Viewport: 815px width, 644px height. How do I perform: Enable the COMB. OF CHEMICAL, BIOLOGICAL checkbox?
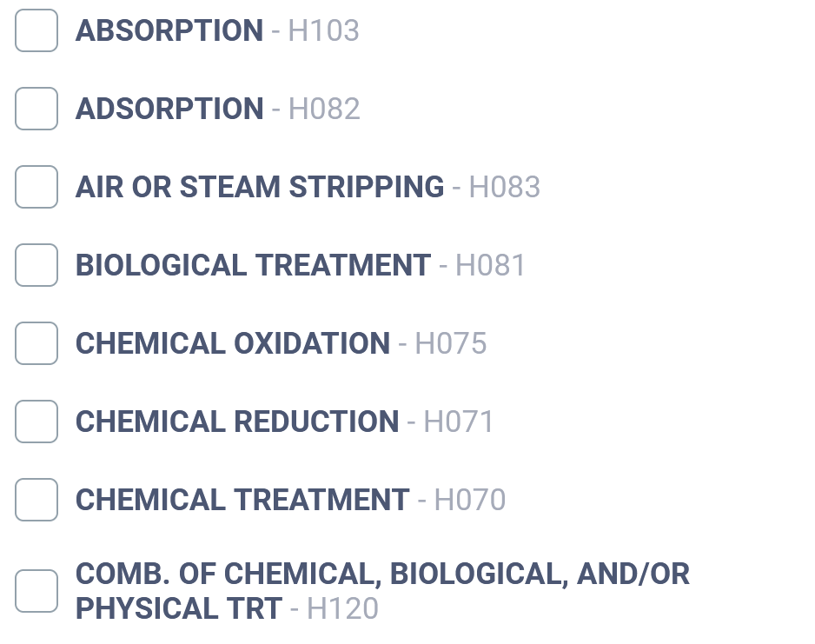pos(36,591)
